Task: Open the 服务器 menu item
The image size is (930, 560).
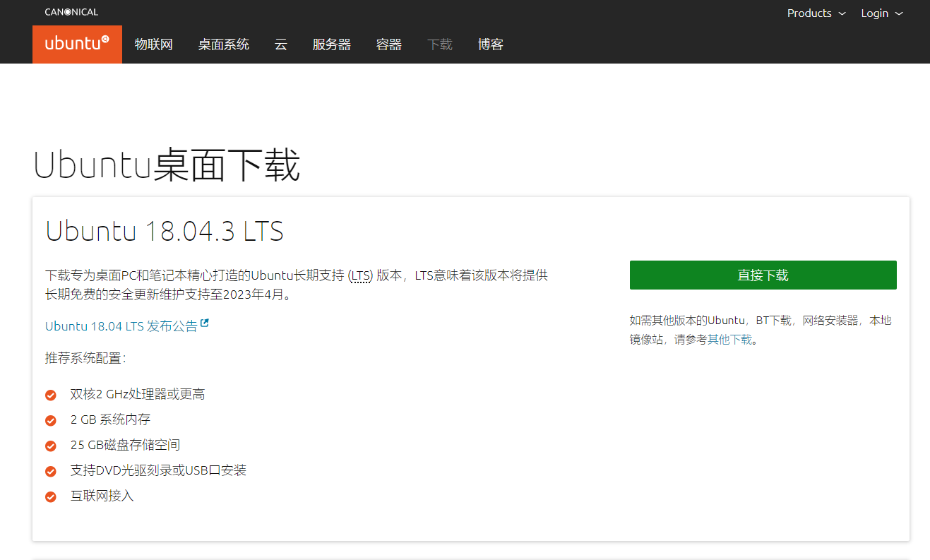Action: 332,44
